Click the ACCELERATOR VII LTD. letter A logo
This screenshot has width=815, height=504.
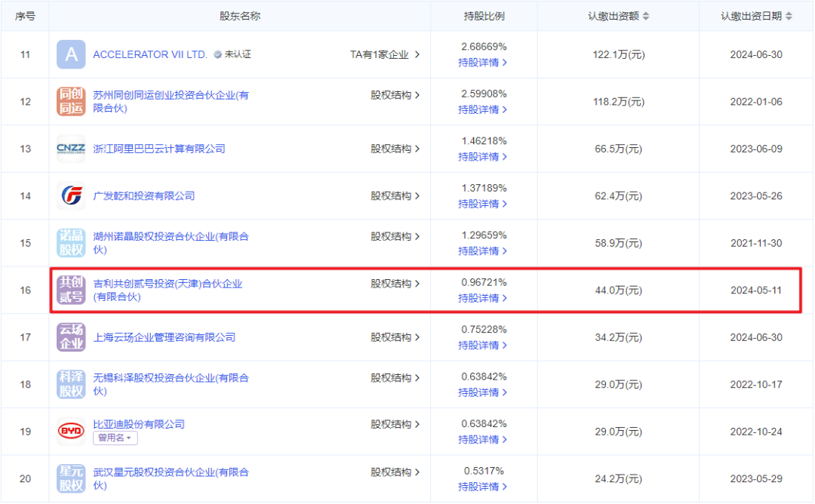(71, 54)
